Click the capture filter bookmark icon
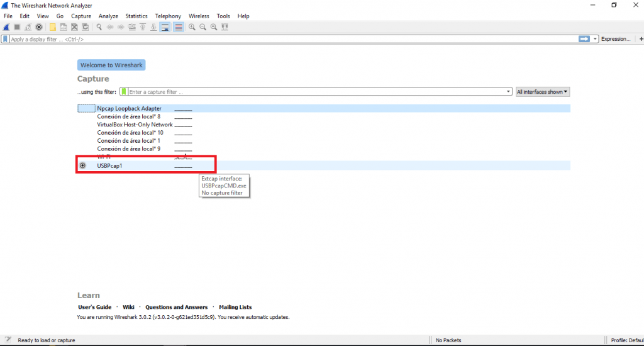644x346 pixels. [x=124, y=92]
